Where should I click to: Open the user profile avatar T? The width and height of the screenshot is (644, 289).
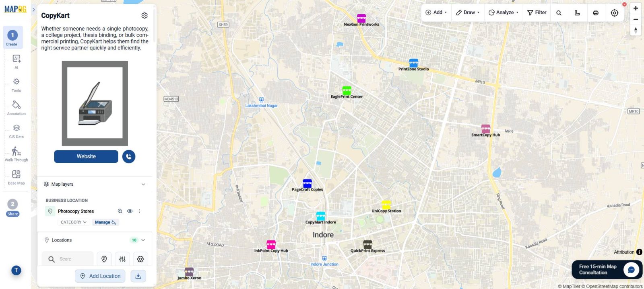coord(16,271)
